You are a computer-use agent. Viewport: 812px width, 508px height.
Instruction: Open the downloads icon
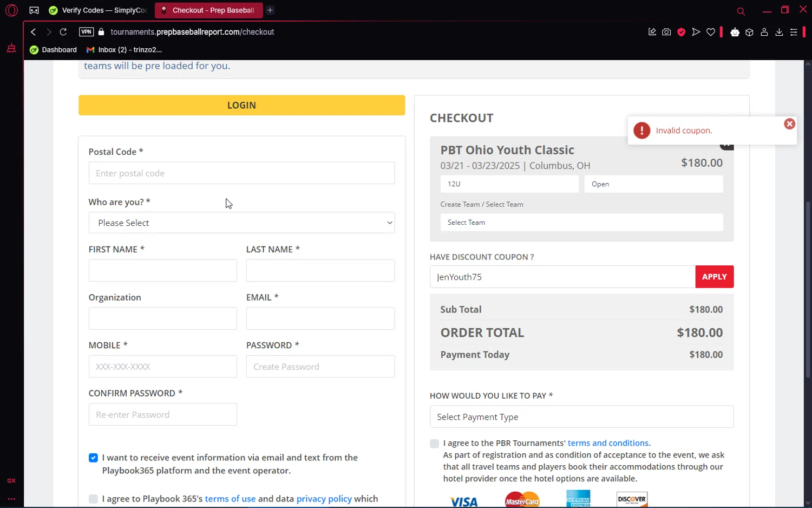click(779, 32)
